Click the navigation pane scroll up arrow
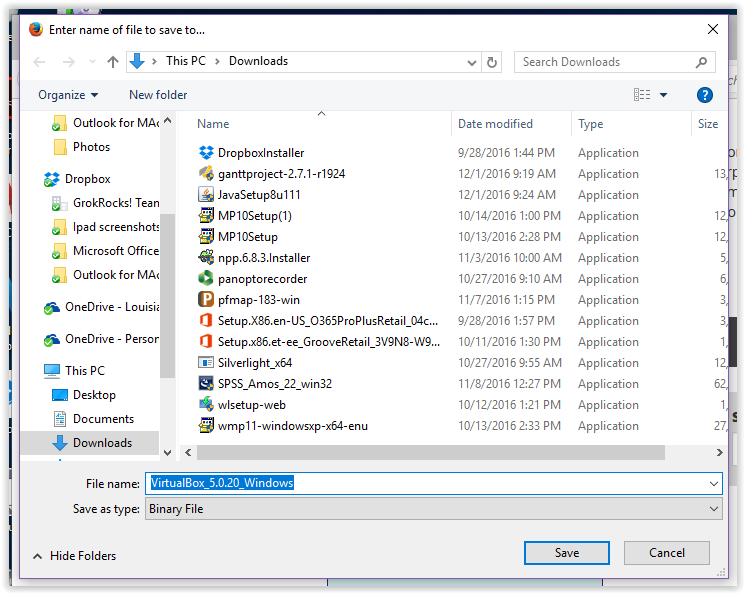This screenshot has width=745, height=594. [x=167, y=121]
